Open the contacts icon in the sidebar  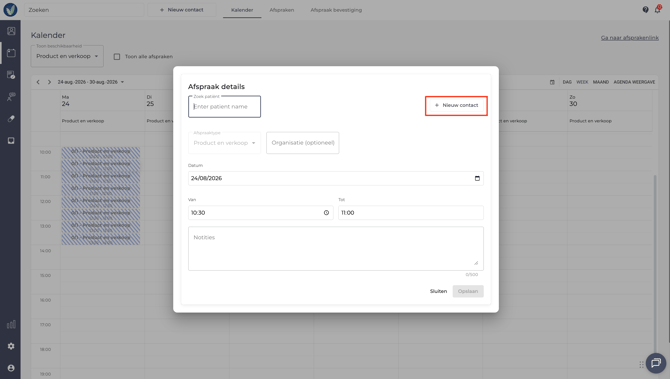click(x=11, y=31)
